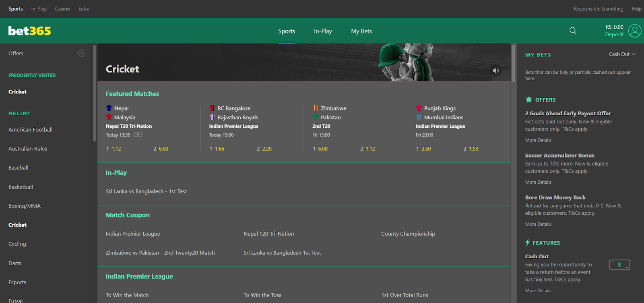
Task: Click the Offers star icon in right panel
Action: click(529, 100)
